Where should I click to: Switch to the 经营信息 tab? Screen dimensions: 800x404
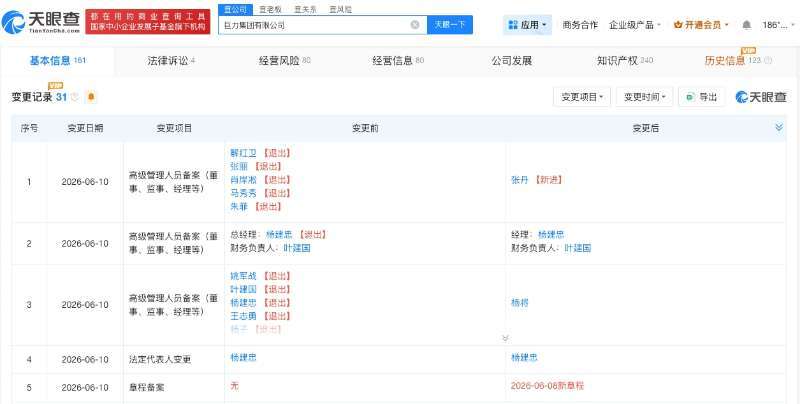398,61
